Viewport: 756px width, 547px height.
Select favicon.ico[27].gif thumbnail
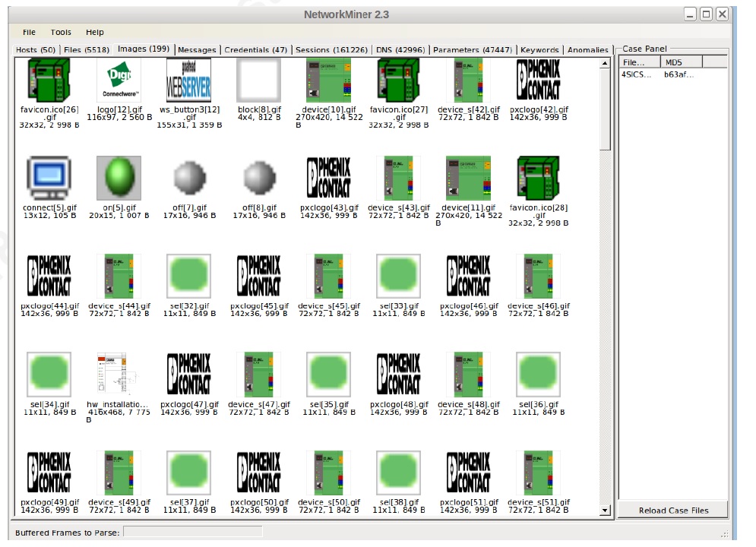point(399,80)
